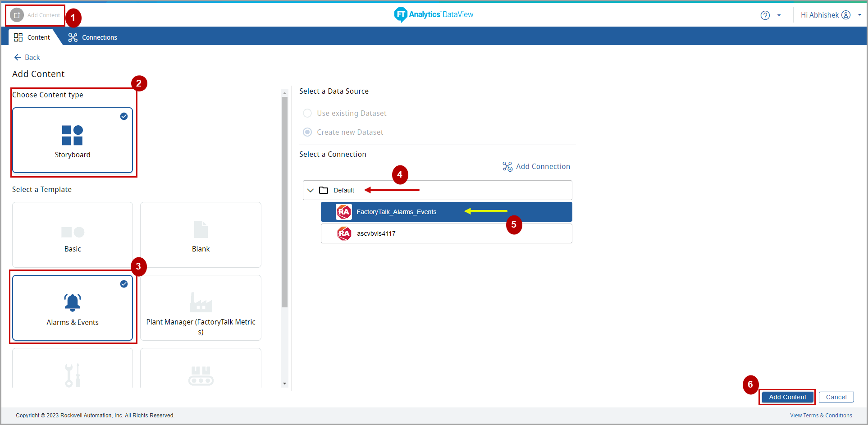868x425 pixels.
Task: Click the Add Content icon in the header
Action: coord(17,15)
